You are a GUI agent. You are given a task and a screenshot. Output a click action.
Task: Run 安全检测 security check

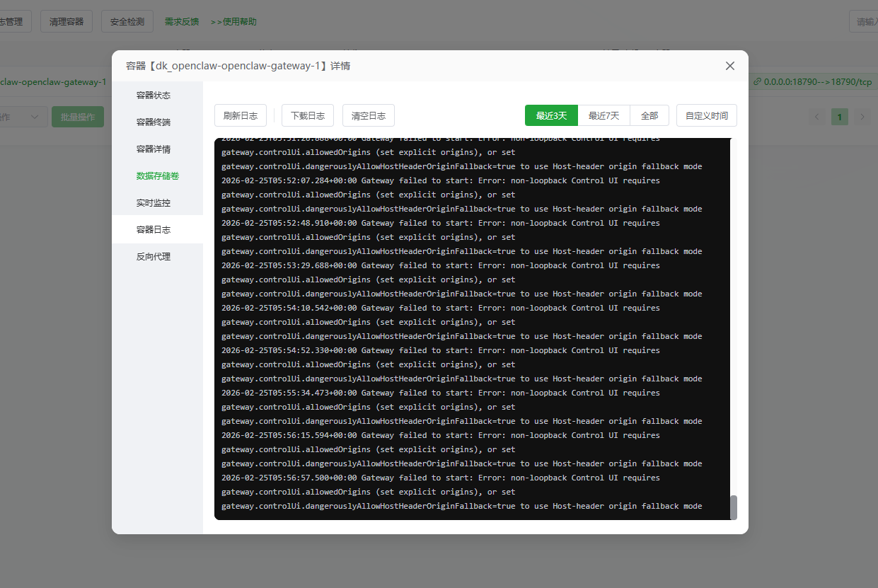pyautogui.click(x=127, y=21)
